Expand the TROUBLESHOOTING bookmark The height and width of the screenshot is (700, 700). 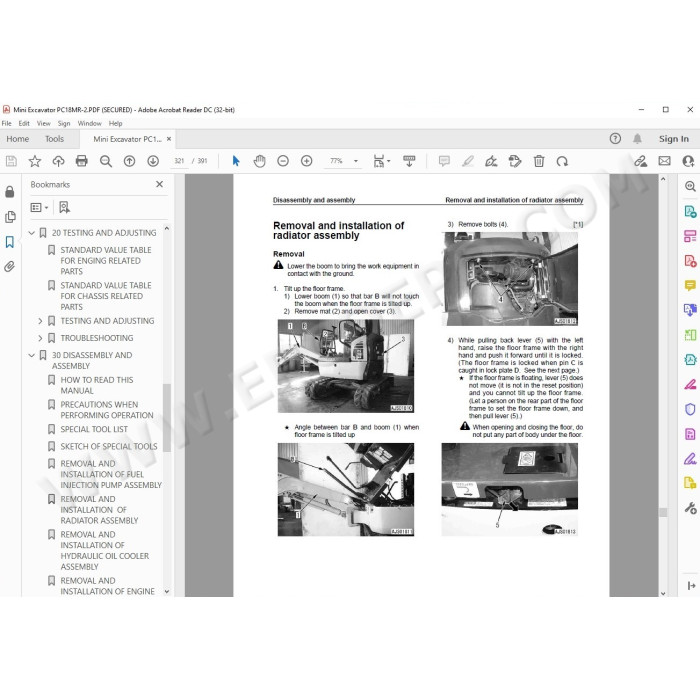(x=40, y=338)
